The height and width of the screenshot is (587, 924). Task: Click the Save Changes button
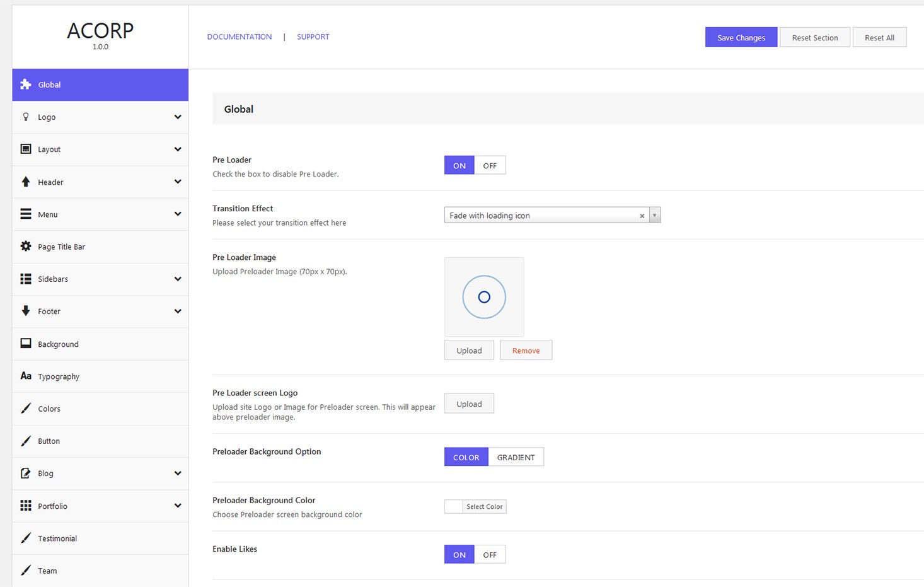click(741, 37)
